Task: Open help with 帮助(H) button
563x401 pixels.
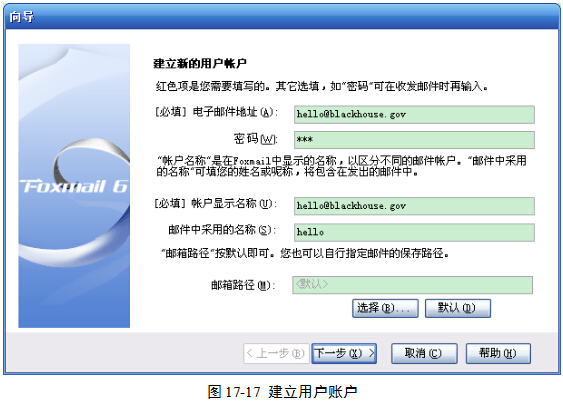Action: [498, 354]
